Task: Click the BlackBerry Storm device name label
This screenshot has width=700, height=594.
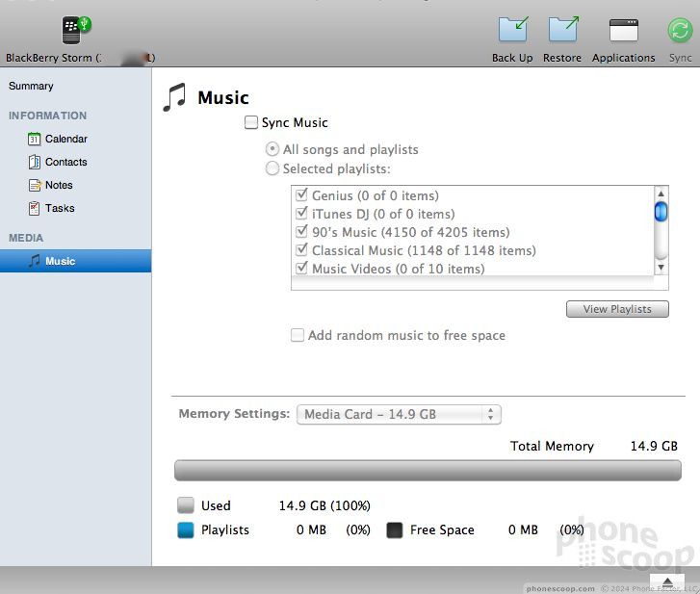Action: coord(80,58)
